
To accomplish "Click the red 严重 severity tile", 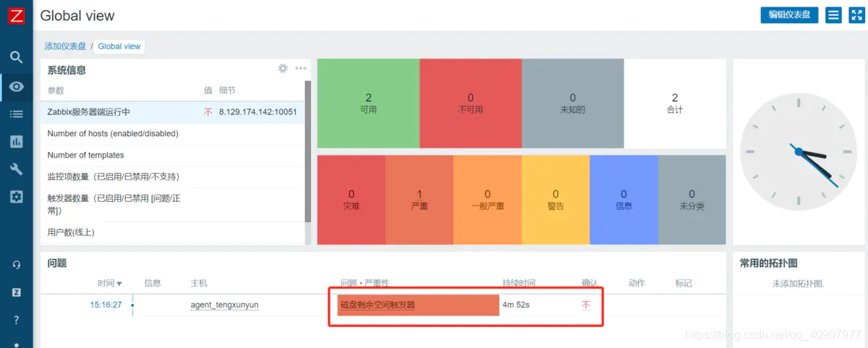I will coord(419,200).
